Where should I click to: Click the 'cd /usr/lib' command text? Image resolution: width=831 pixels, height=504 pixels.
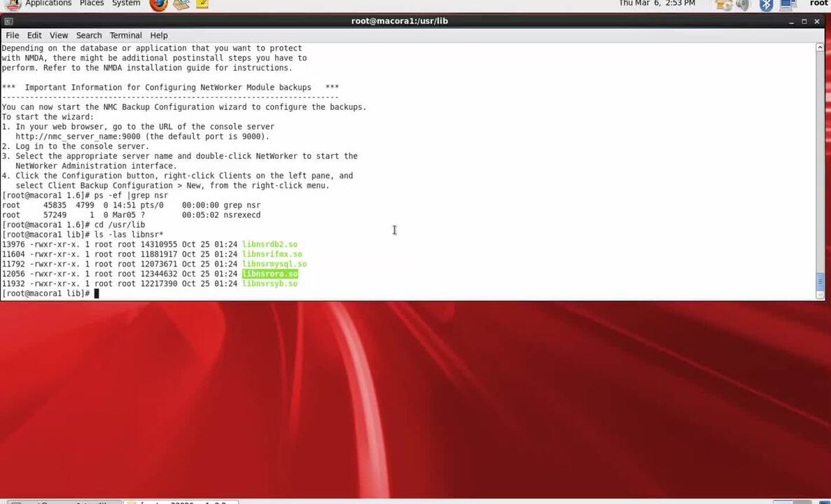120,225
